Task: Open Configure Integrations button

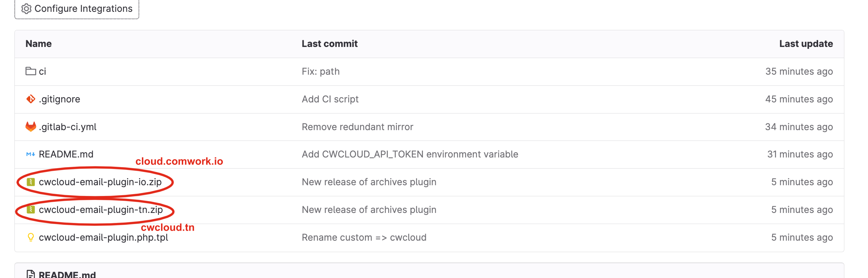Action: coord(77,9)
